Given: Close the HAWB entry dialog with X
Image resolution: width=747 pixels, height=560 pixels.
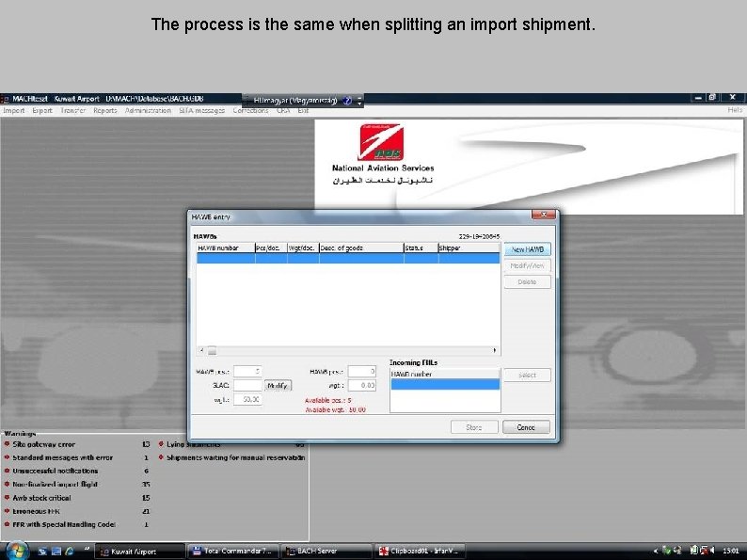Looking at the screenshot, I should point(543,215).
